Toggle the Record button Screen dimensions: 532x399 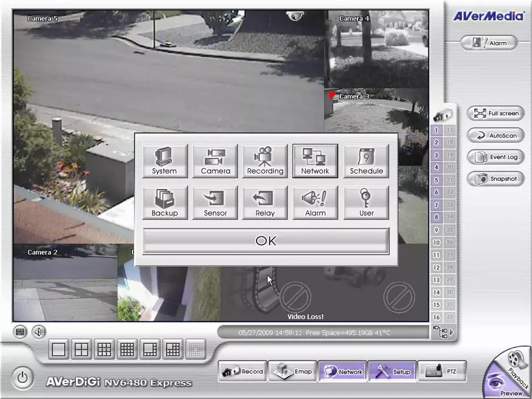tap(242, 371)
